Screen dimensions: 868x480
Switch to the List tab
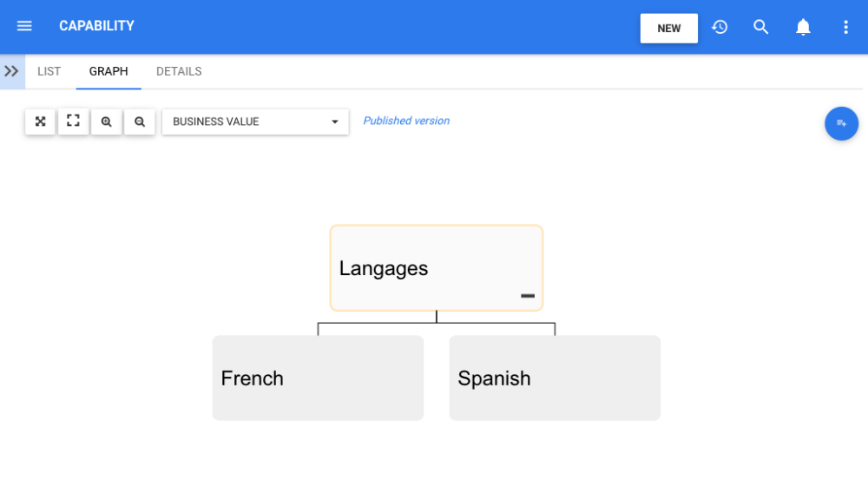[x=49, y=71]
